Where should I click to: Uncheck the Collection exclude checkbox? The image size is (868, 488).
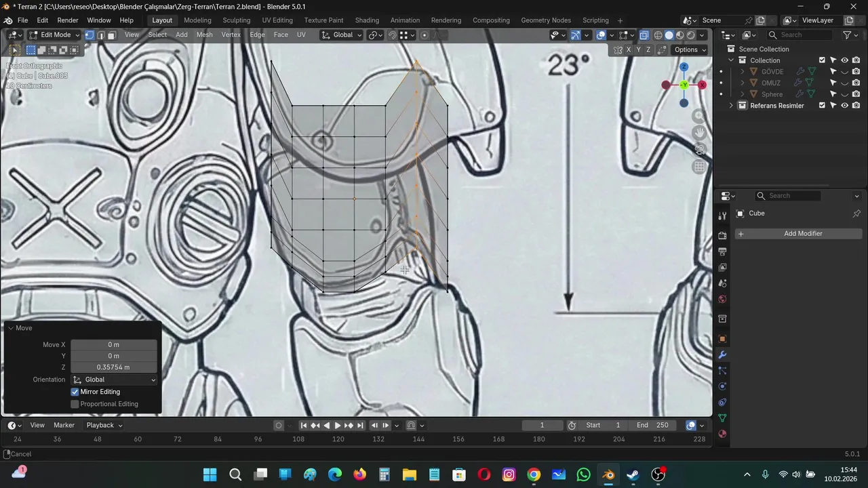[x=822, y=60]
